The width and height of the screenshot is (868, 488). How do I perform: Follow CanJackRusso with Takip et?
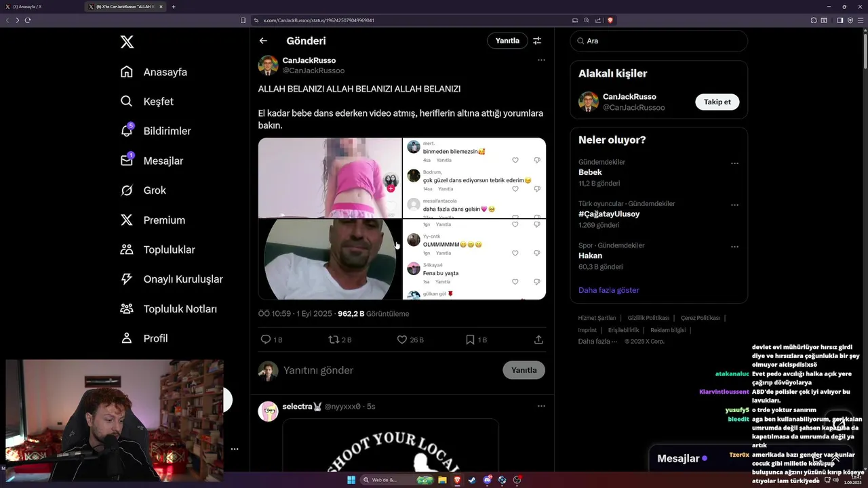(717, 102)
